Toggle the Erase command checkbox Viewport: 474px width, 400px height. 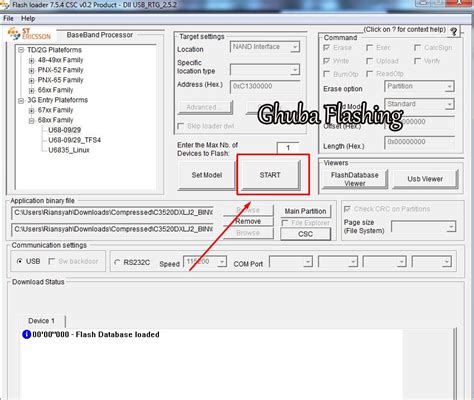(327, 48)
